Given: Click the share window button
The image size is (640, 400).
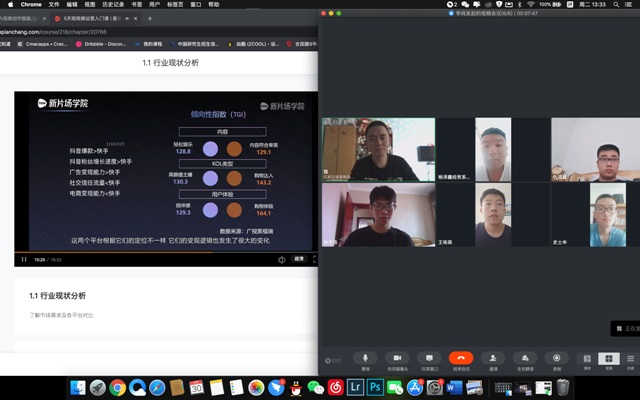Looking at the screenshot, I should [429, 358].
